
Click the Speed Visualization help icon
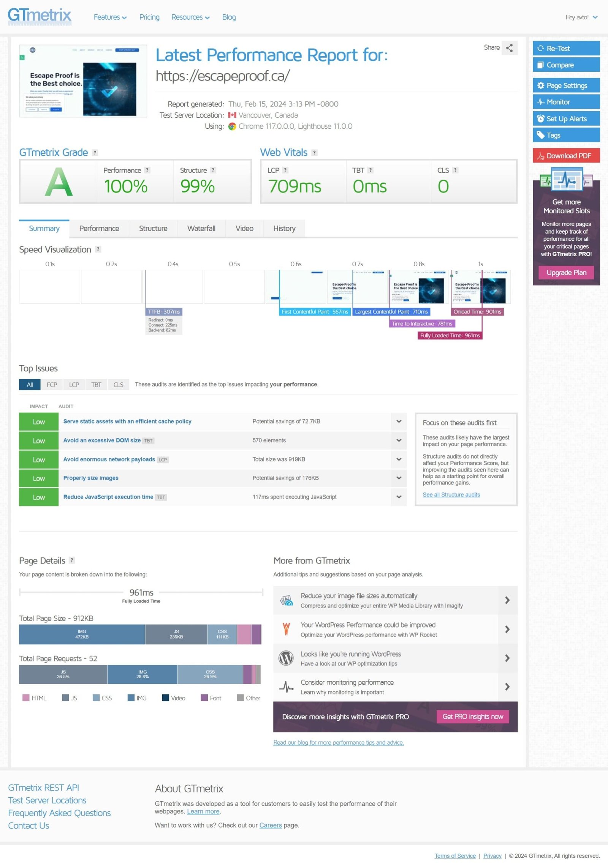click(x=98, y=249)
